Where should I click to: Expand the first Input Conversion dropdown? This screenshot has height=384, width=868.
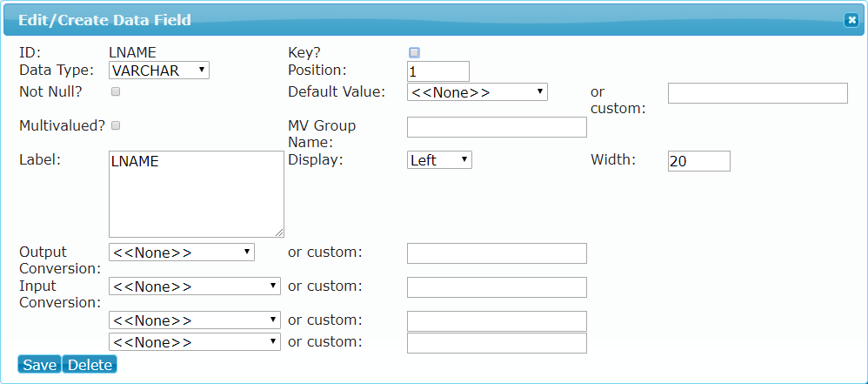tap(195, 286)
